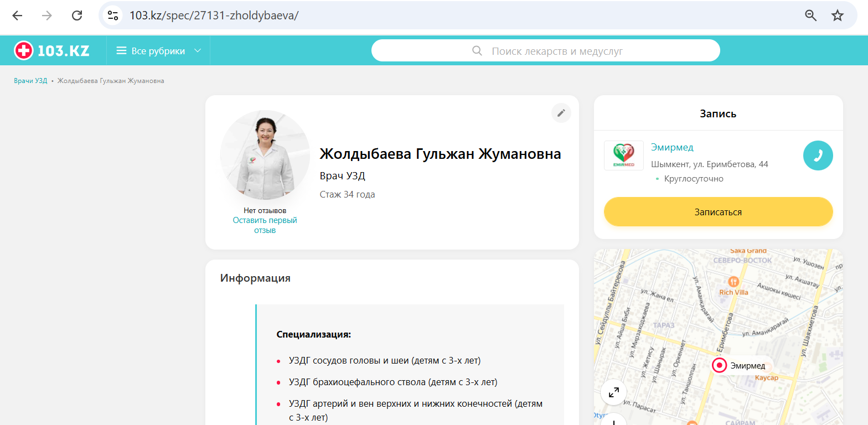Open the Эмирмед clinic link

click(x=672, y=147)
